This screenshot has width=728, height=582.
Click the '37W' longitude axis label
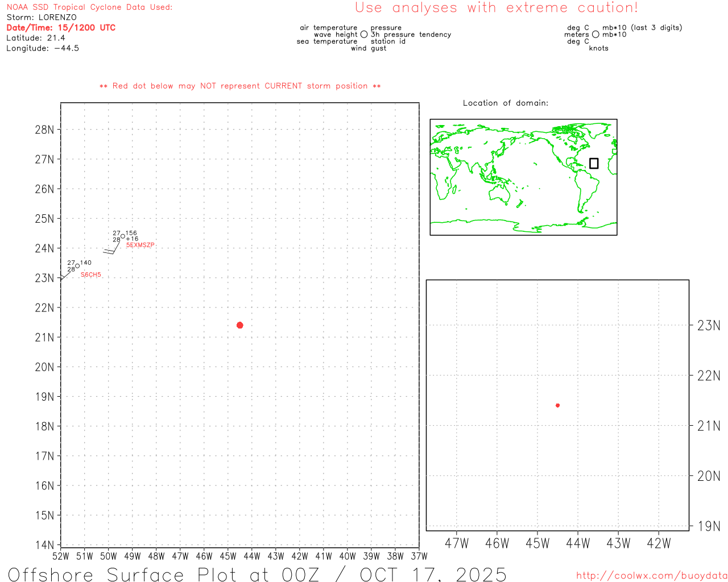pos(419,556)
